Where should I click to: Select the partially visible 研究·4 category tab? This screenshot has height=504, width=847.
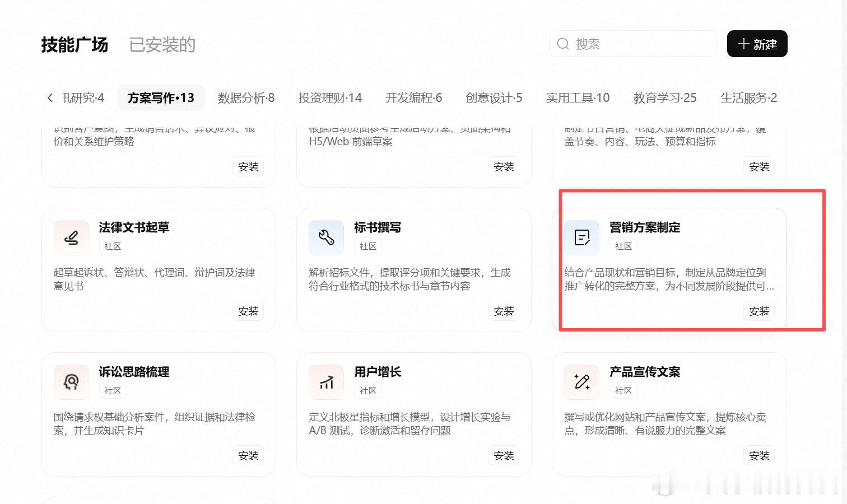click(x=83, y=98)
